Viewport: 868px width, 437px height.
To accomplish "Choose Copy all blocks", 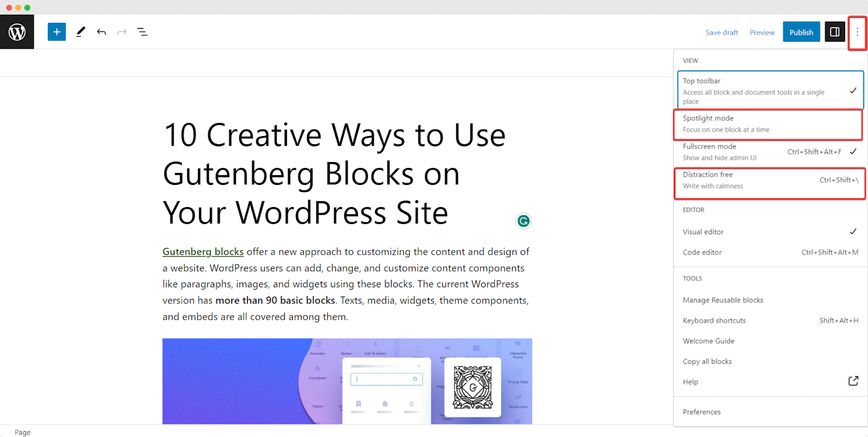I will (x=770, y=361).
